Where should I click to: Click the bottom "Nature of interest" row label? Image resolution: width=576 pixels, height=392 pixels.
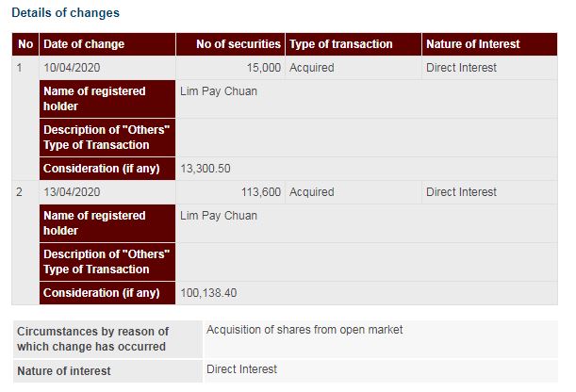64,371
